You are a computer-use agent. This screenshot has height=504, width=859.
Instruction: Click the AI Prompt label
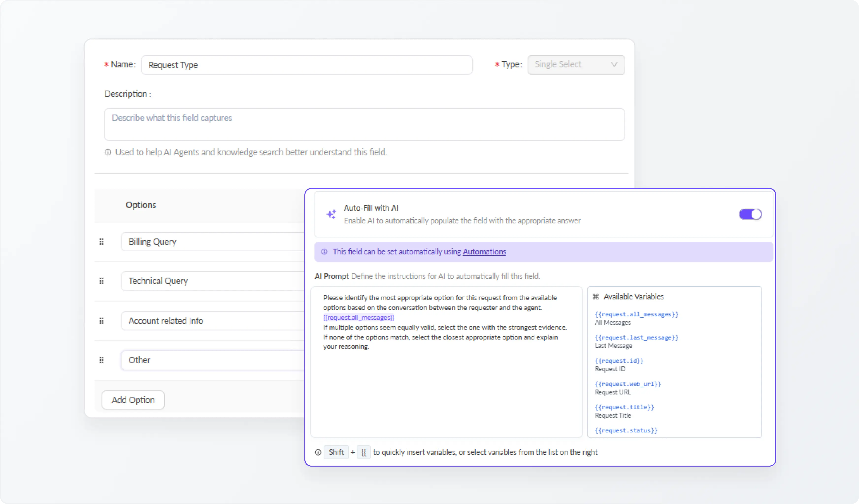click(331, 276)
